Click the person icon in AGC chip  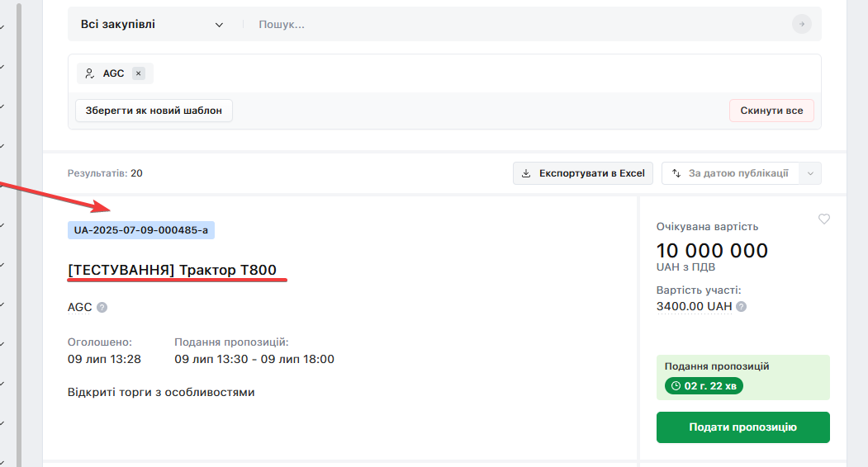tap(90, 73)
